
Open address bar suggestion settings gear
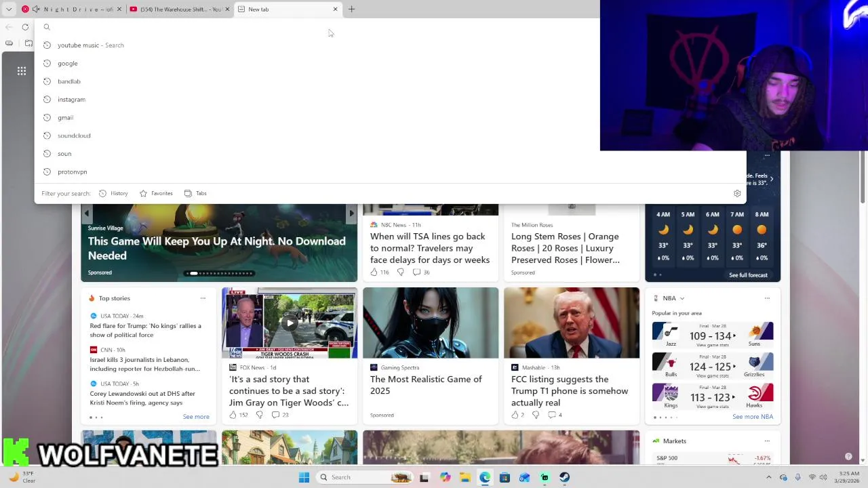coord(737,193)
